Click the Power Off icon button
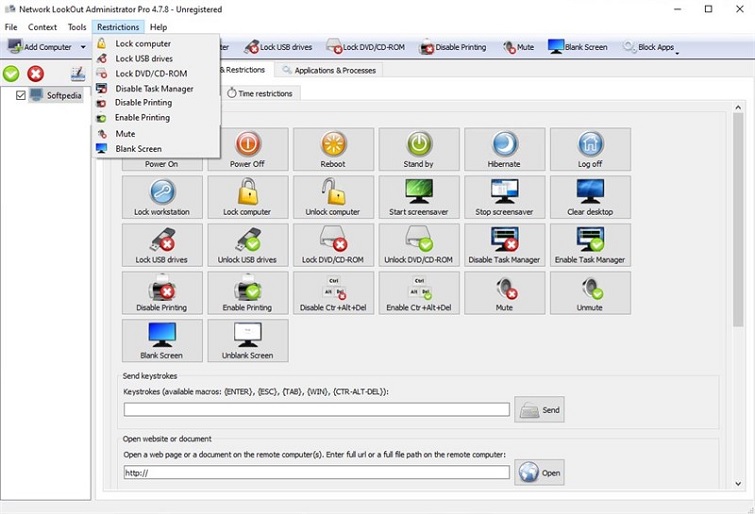 click(247, 149)
